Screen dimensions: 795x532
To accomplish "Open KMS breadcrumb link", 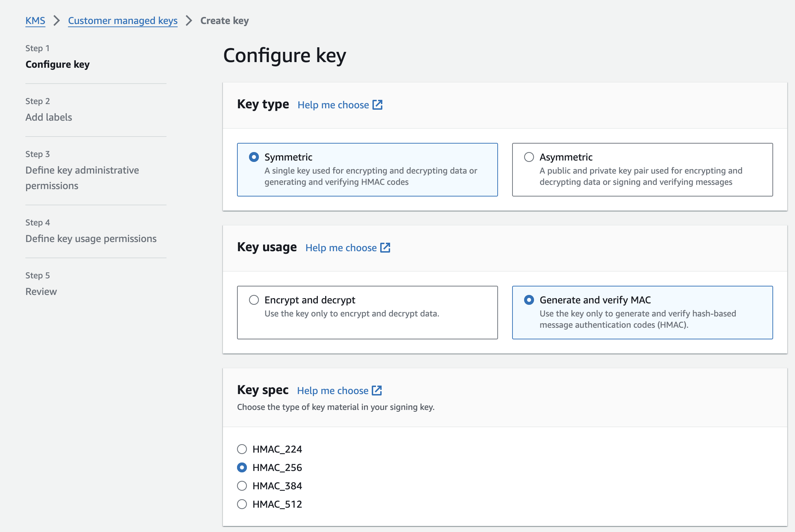I will (x=35, y=20).
